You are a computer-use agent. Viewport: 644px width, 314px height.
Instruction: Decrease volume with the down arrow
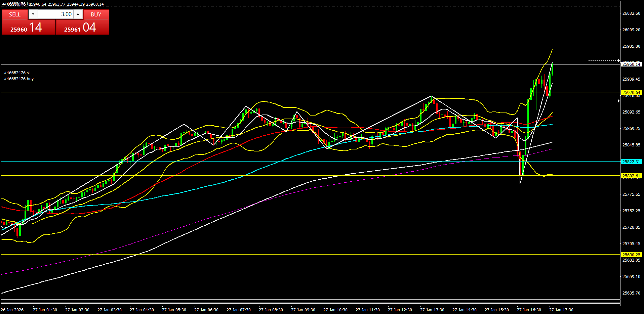(x=33, y=14)
